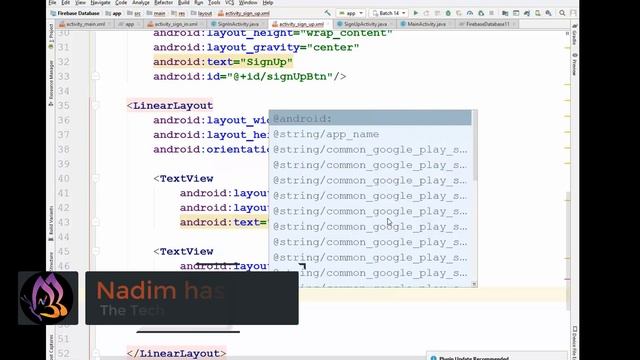Image resolution: width=640 pixels, height=360 pixels.
Task: Click the autocomplete popup scrollbar thumb
Action: (475, 146)
